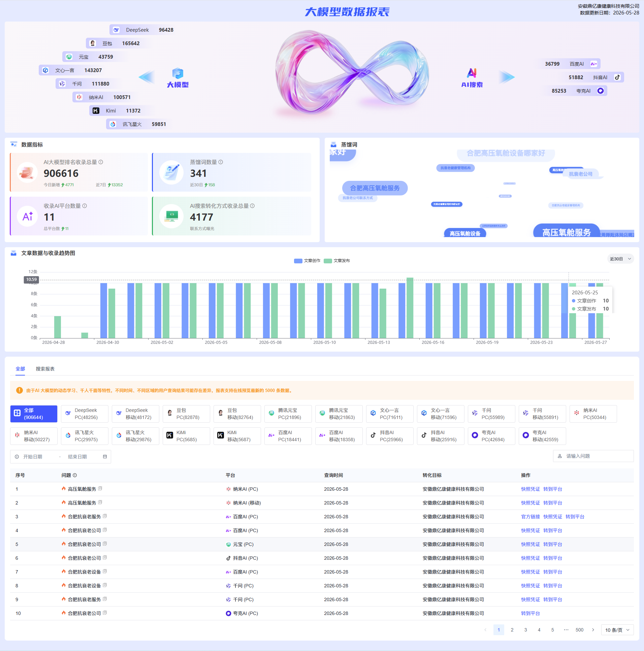Select the 千问 PC(55989) filter card
Viewport: 644px width, 651px height.
492,414
